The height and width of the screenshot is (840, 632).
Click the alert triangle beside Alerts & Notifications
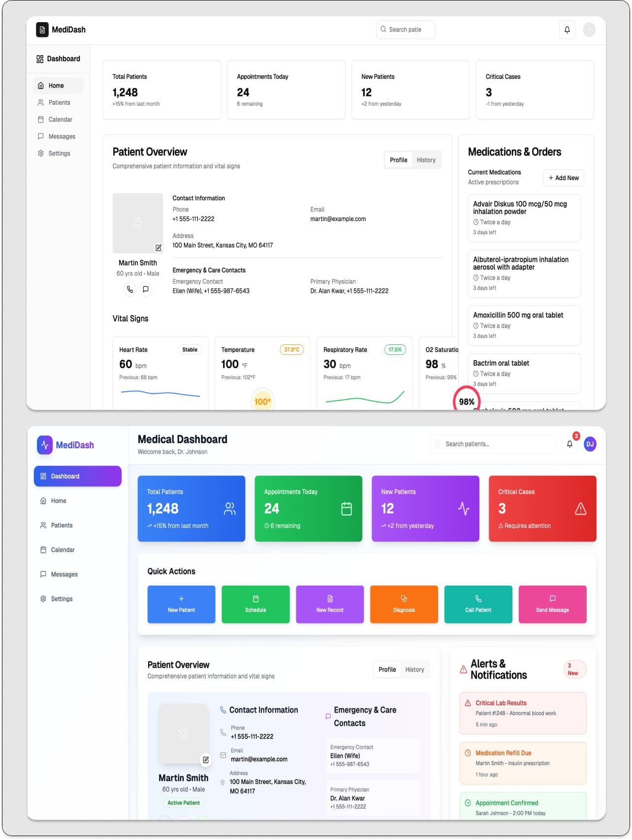pyautogui.click(x=463, y=669)
